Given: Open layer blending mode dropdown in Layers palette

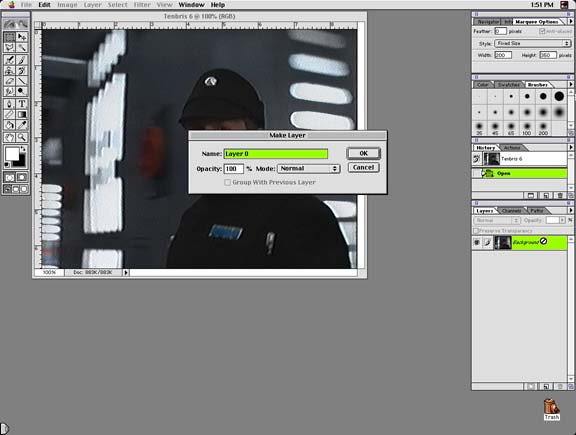Looking at the screenshot, I should point(496,220).
